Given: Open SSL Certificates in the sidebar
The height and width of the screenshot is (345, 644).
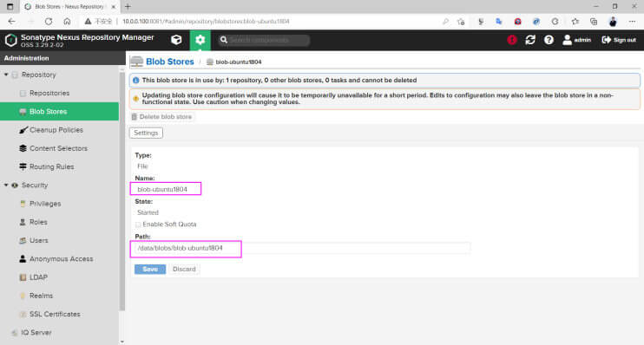Looking at the screenshot, I should click(55, 315).
